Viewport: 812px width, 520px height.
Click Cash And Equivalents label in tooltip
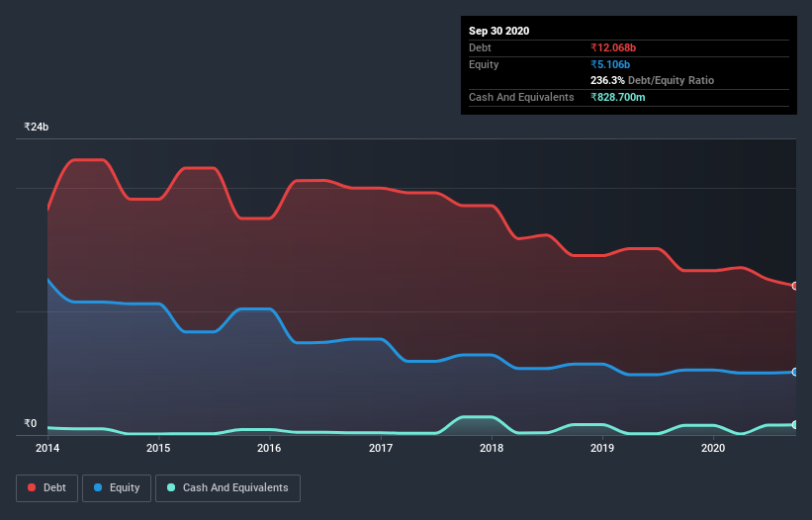(x=521, y=97)
